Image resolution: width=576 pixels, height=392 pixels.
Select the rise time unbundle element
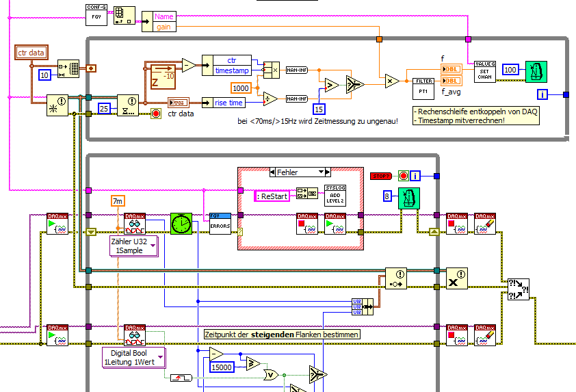228,103
